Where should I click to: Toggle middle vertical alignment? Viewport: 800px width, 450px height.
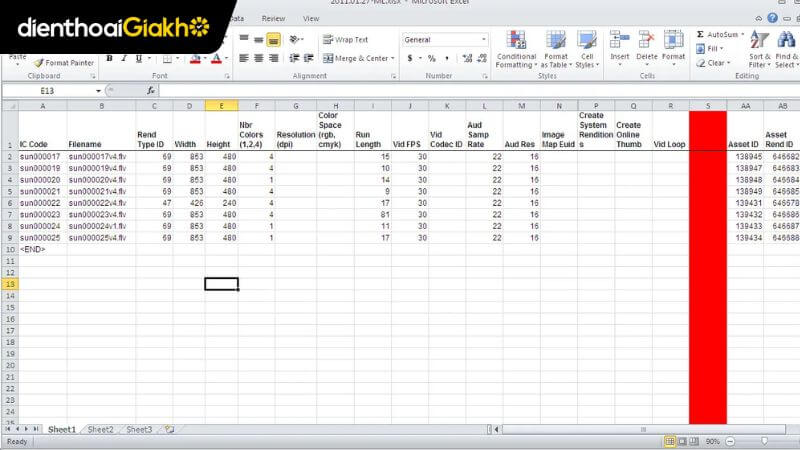click(x=259, y=39)
